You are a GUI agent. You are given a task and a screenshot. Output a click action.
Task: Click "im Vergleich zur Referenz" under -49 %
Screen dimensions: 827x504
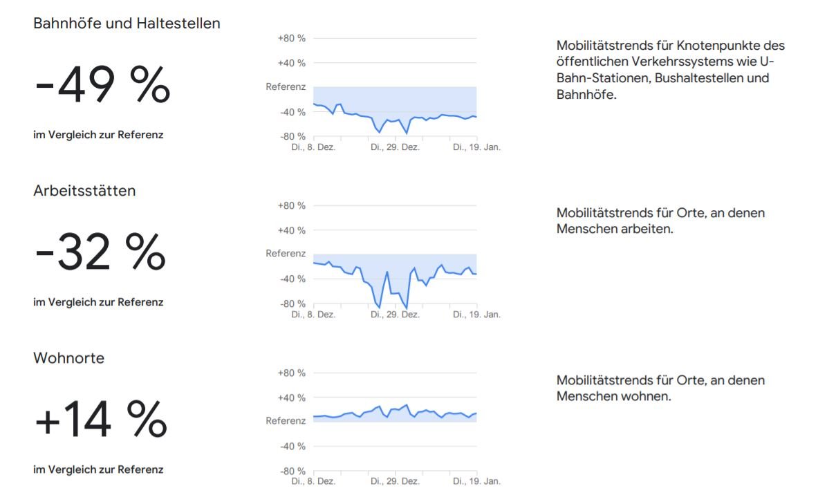(x=98, y=135)
